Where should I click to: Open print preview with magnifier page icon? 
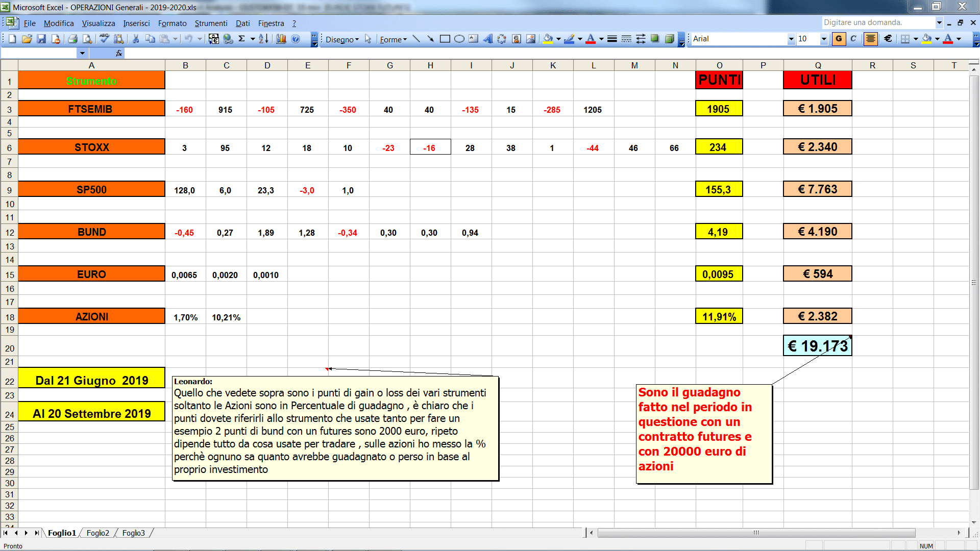click(87, 39)
